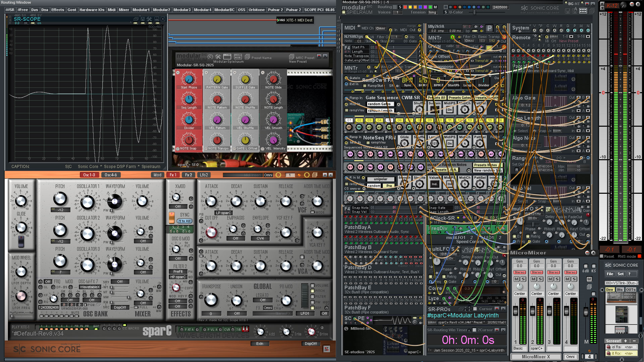The height and width of the screenshot is (362, 644).
Task: Click first orange gear icon in sparC header
Action: 278,175
